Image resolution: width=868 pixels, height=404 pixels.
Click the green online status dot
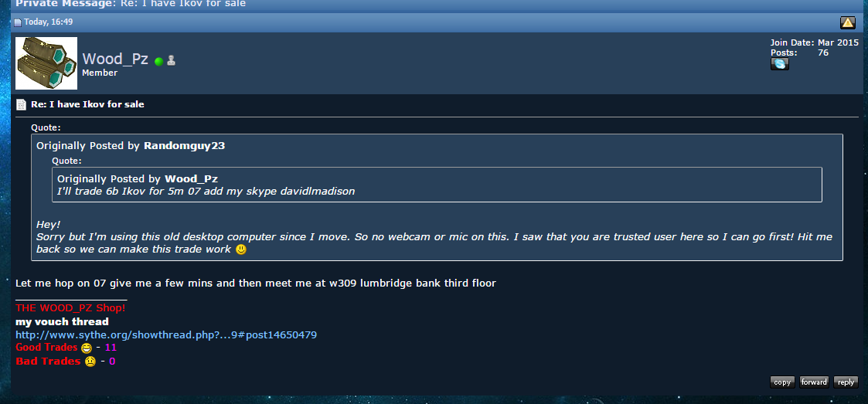click(159, 62)
